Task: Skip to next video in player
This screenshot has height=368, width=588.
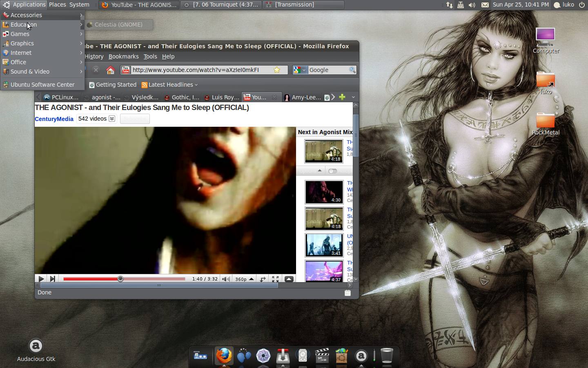Action: click(52, 279)
